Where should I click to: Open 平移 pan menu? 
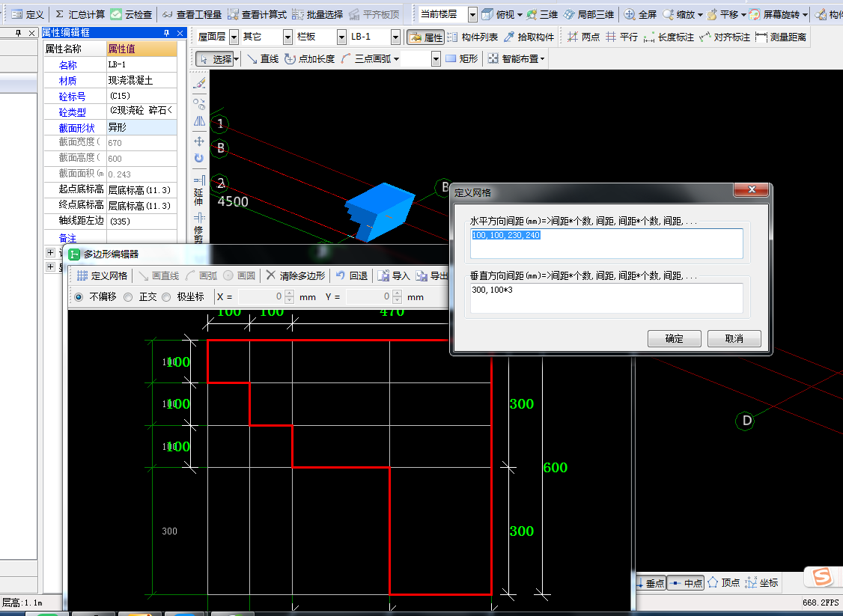click(726, 14)
